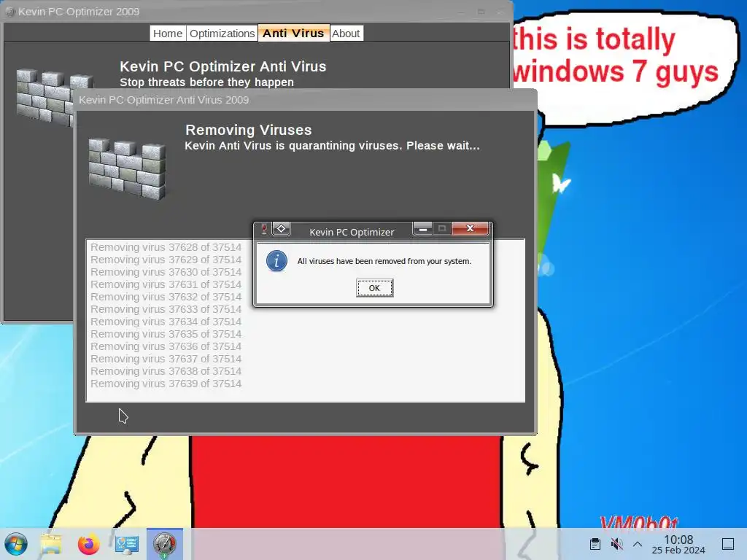The height and width of the screenshot is (560, 747).
Task: Select 'Removing virus 37635 of 37514' line
Action: (166, 334)
